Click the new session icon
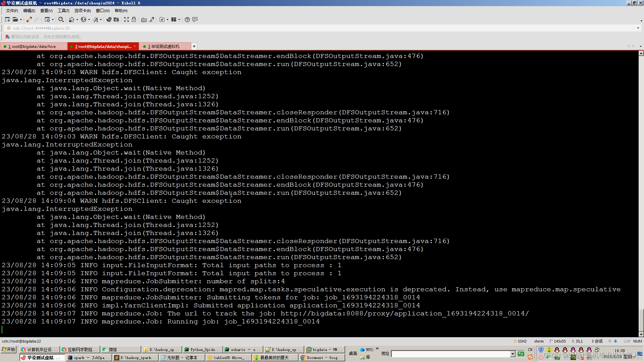 [7, 19]
